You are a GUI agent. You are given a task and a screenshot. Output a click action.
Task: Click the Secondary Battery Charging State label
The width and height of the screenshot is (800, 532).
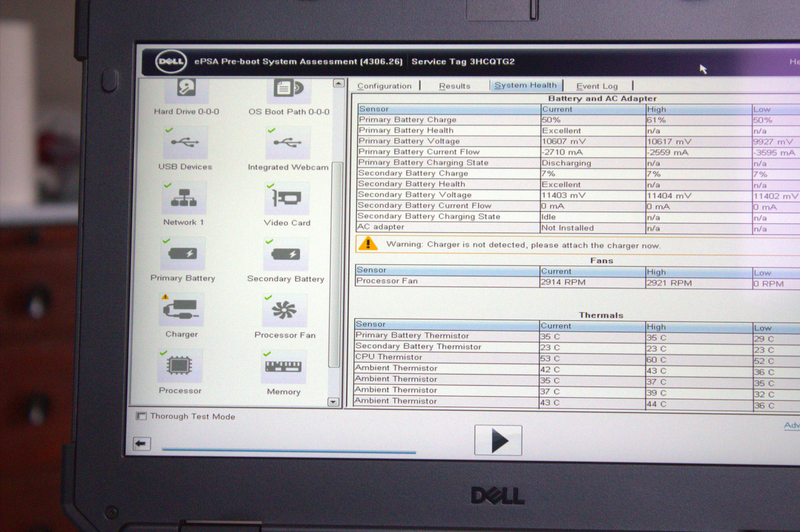click(428, 216)
